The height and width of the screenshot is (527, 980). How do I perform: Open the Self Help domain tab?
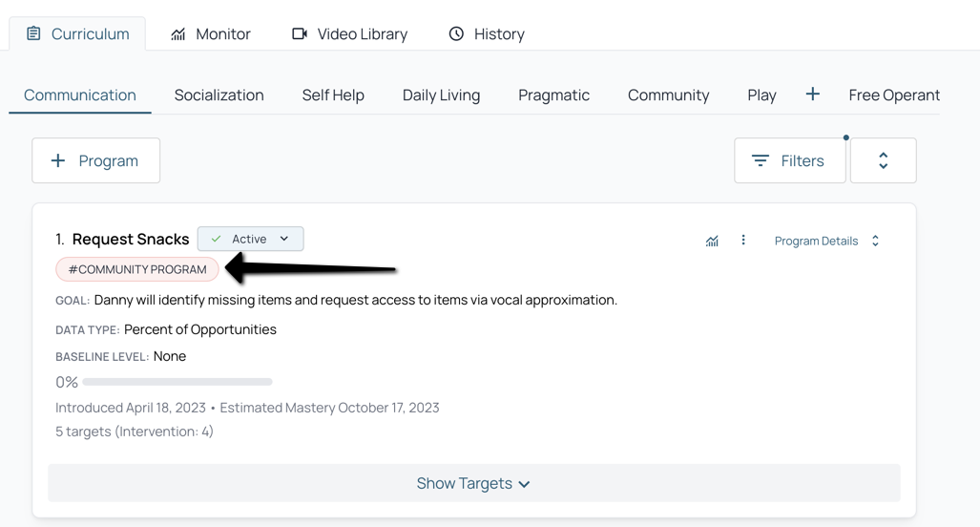point(333,95)
